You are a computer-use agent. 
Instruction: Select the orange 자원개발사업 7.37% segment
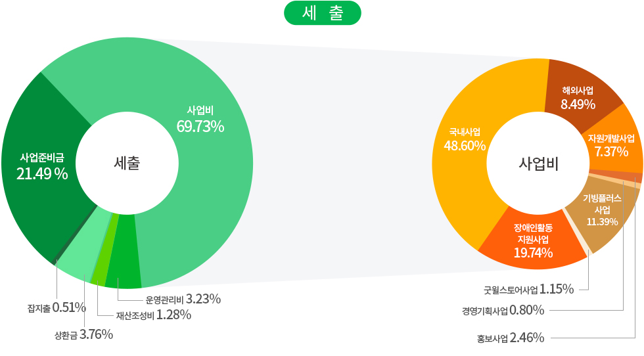click(611, 145)
